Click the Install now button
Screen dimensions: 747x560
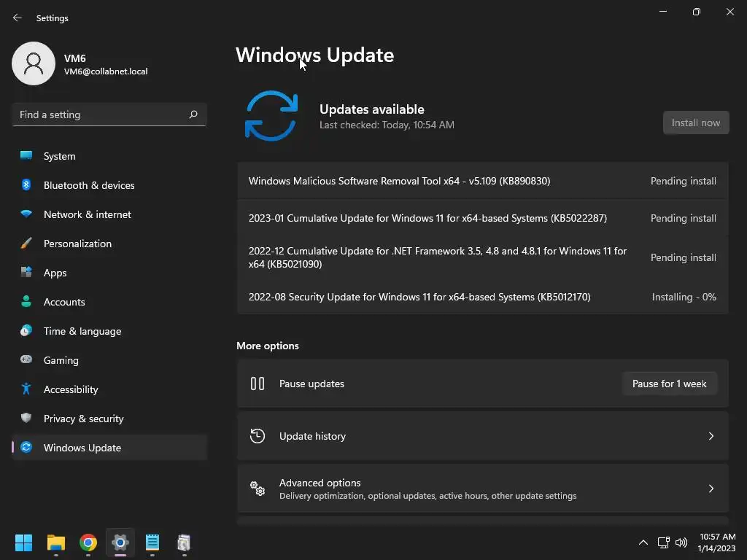click(695, 122)
